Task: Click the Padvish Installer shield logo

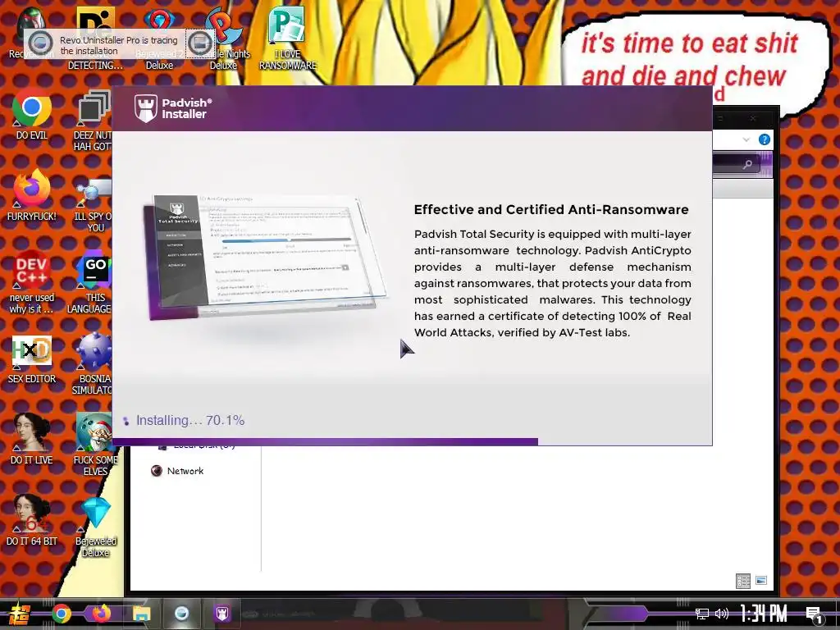Action: 146,108
